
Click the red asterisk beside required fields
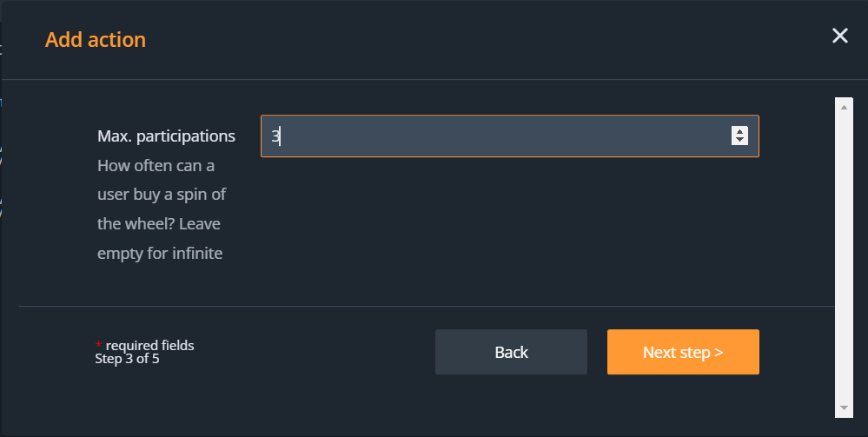click(98, 346)
